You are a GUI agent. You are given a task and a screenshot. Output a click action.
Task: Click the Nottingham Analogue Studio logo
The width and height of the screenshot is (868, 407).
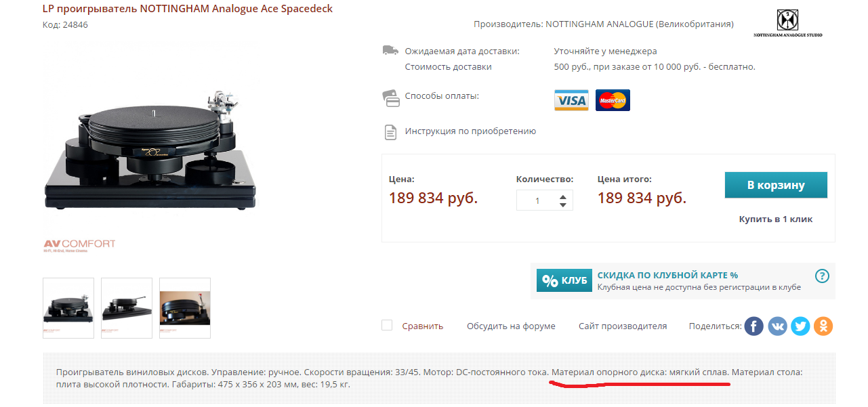788,23
